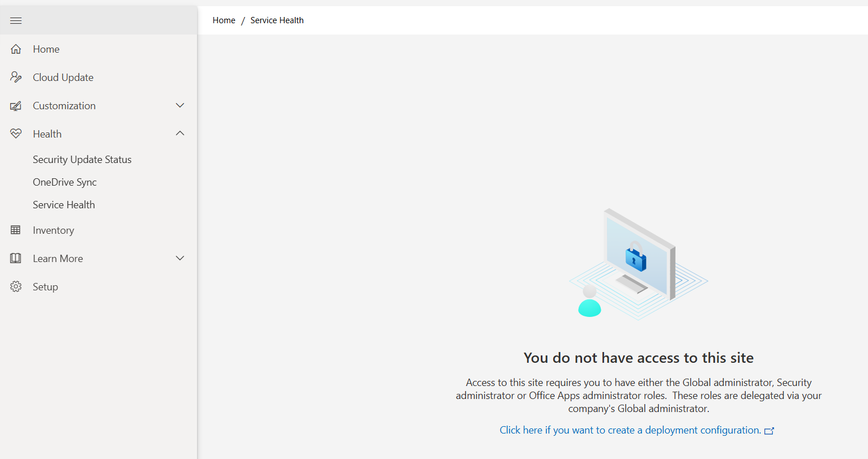The image size is (868, 459).
Task: Toggle the hamburger navigation menu
Action: point(16,21)
